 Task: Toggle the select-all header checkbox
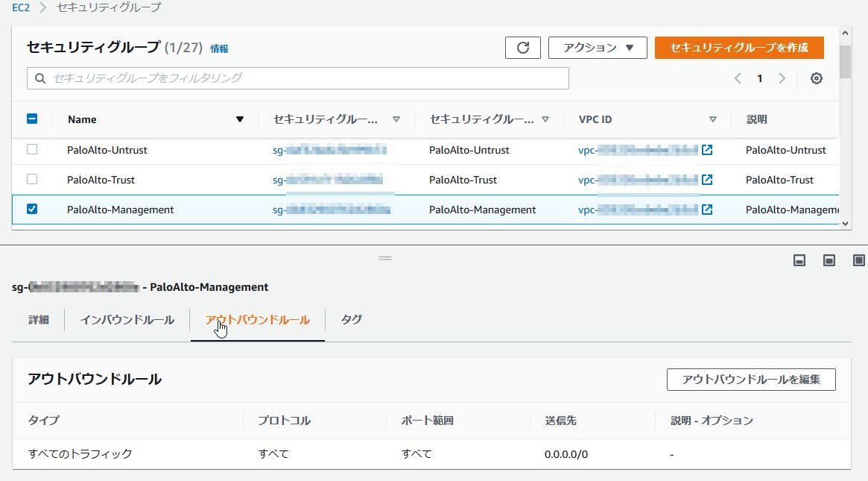(x=32, y=119)
